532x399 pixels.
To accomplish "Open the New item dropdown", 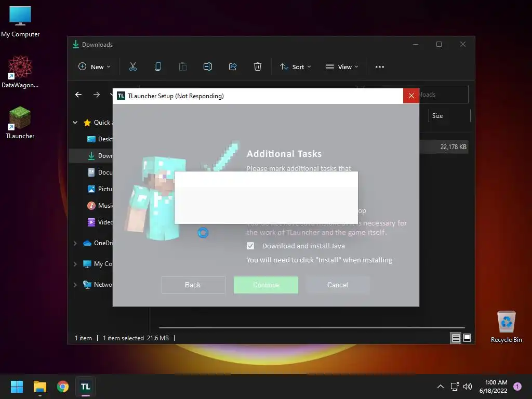I will click(x=95, y=67).
